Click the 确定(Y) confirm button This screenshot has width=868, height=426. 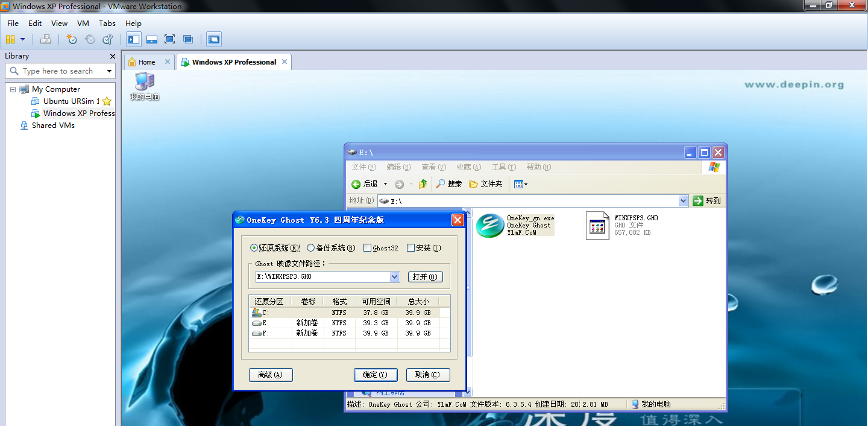[376, 375]
